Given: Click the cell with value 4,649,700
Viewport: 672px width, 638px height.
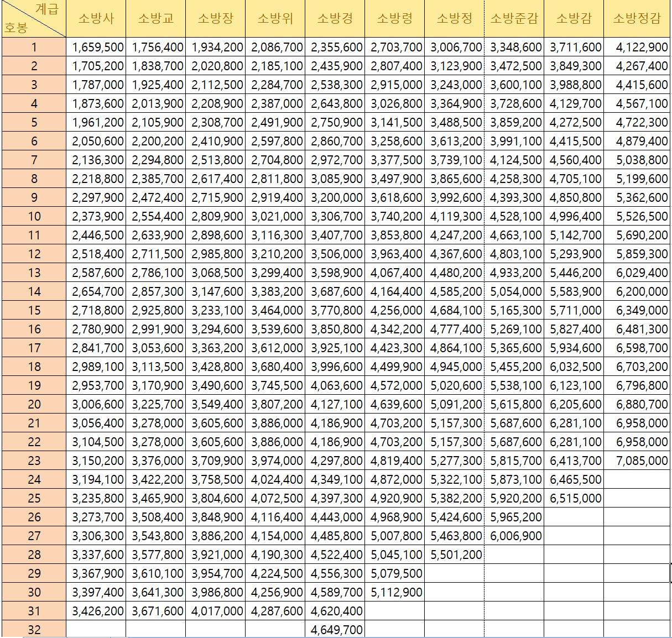Looking at the screenshot, I should coord(335,630).
